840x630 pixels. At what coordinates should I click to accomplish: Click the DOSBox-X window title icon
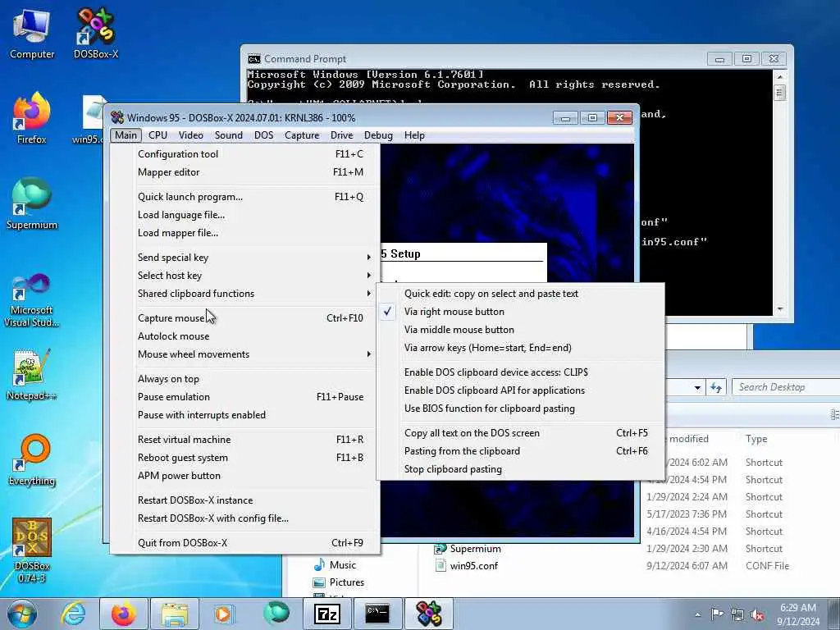[117, 117]
